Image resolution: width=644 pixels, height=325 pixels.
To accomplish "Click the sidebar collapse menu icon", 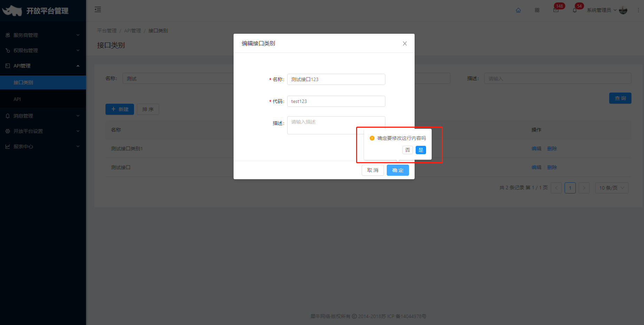I will (98, 9).
